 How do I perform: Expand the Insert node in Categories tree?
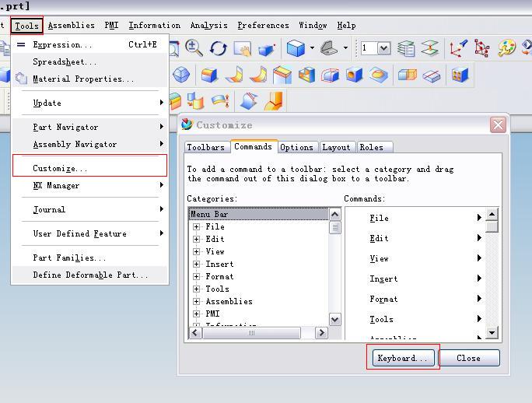(196, 265)
